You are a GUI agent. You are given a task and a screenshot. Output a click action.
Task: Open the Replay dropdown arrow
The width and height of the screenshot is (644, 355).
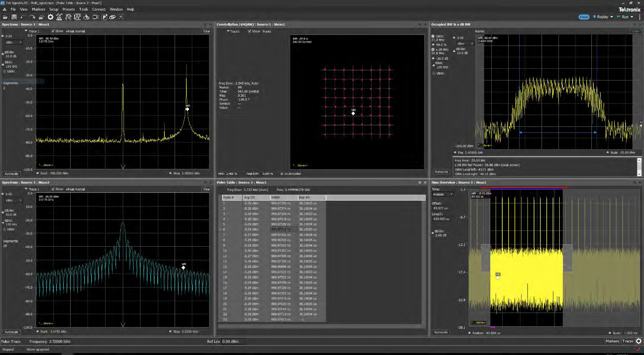[x=611, y=17]
